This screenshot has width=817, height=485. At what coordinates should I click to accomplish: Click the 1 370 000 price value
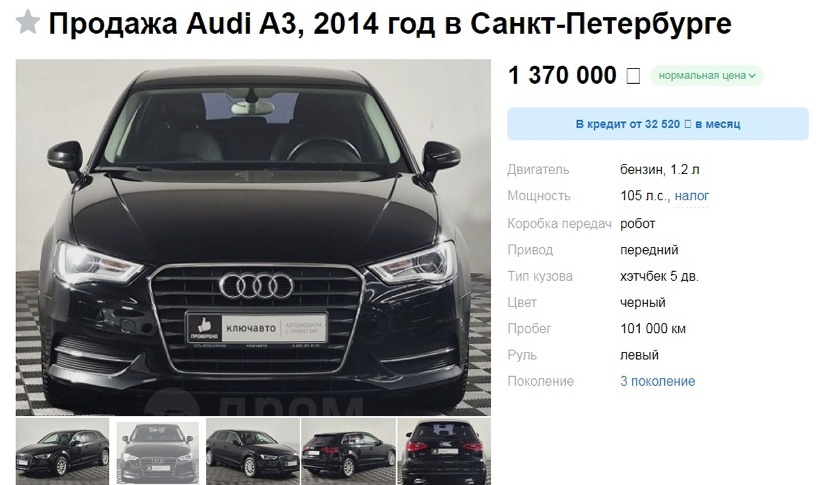click(x=562, y=76)
